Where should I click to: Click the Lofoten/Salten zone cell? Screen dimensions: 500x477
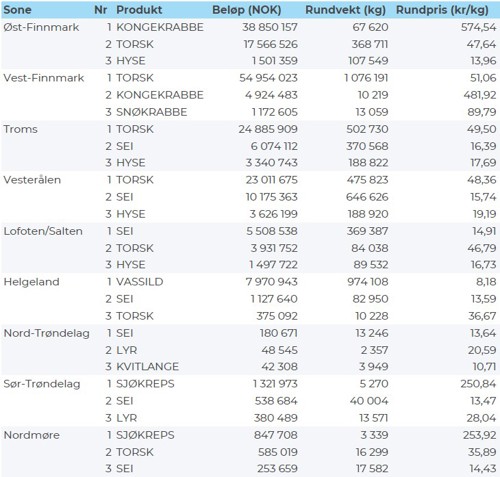tap(43, 231)
